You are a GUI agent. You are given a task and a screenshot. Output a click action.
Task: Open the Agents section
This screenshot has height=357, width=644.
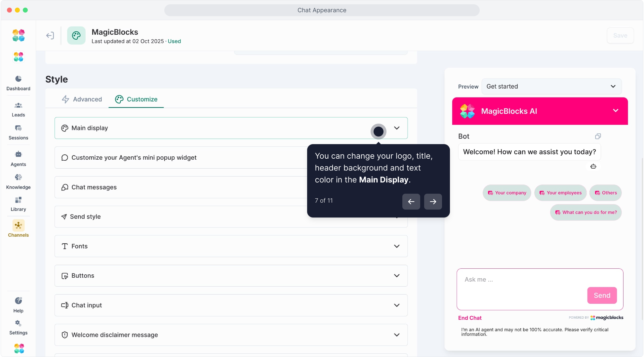point(18,158)
